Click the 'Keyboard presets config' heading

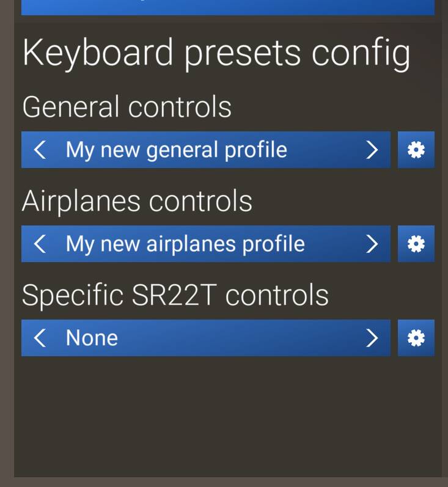click(x=216, y=53)
